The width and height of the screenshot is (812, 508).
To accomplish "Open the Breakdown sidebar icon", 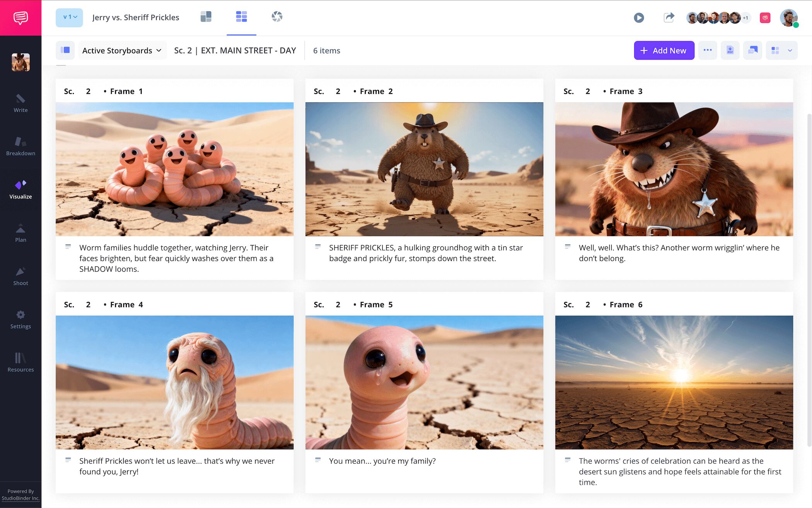I will 20,147.
